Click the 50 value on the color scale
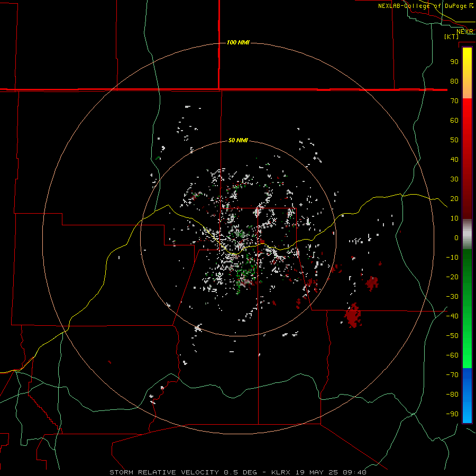 point(454,140)
